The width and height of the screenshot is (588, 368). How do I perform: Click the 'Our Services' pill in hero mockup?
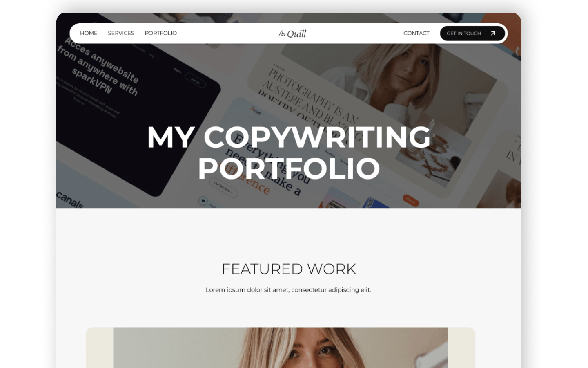(224, 188)
